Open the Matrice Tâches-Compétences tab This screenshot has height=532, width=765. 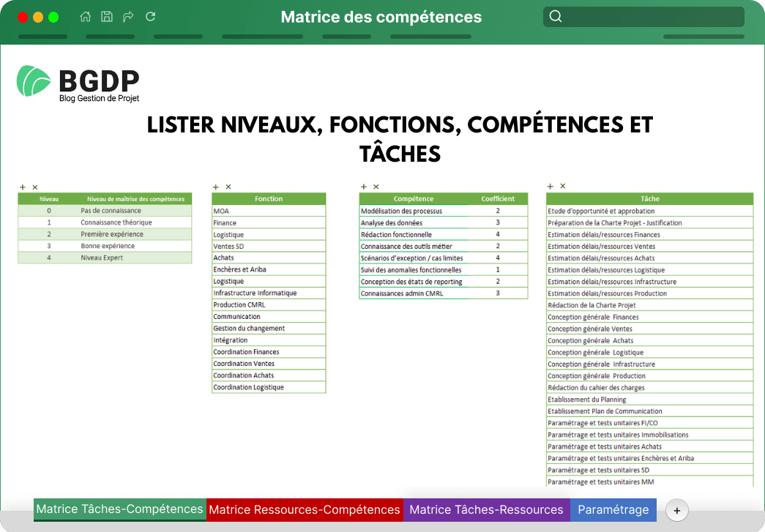(119, 509)
